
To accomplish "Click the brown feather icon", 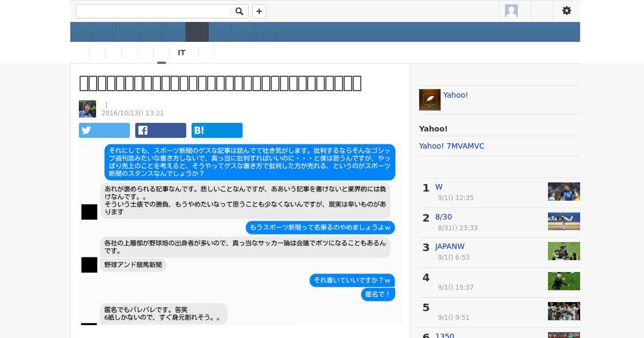I will 430,100.
